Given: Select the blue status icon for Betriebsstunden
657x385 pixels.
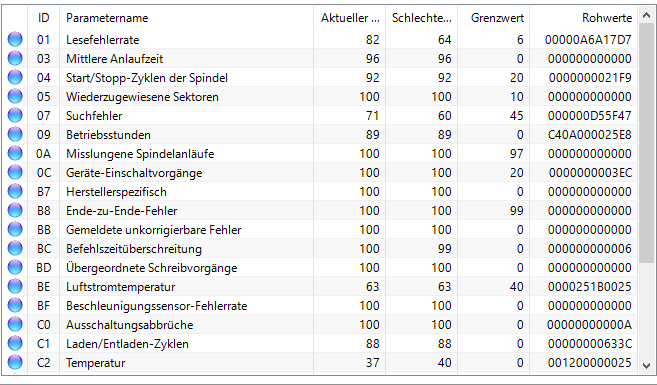Looking at the screenshot, I should [15, 134].
